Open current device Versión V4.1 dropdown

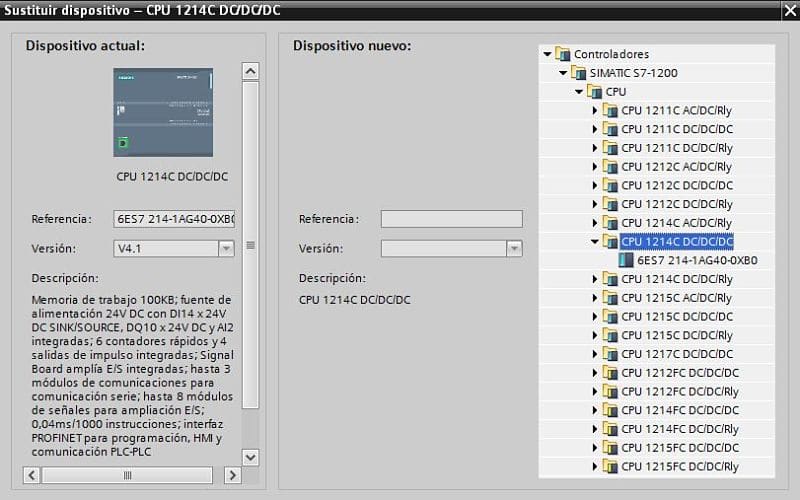226,248
